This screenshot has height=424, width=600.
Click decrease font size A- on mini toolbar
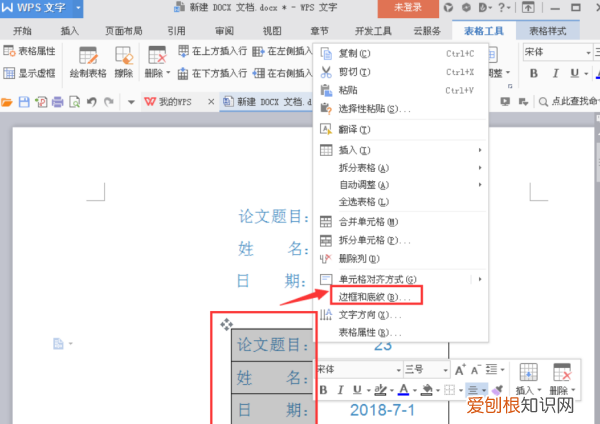pos(476,370)
